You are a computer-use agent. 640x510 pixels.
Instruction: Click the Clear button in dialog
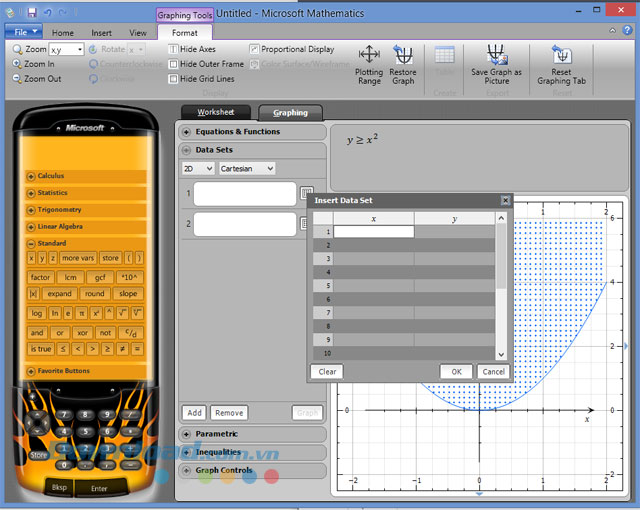[327, 371]
